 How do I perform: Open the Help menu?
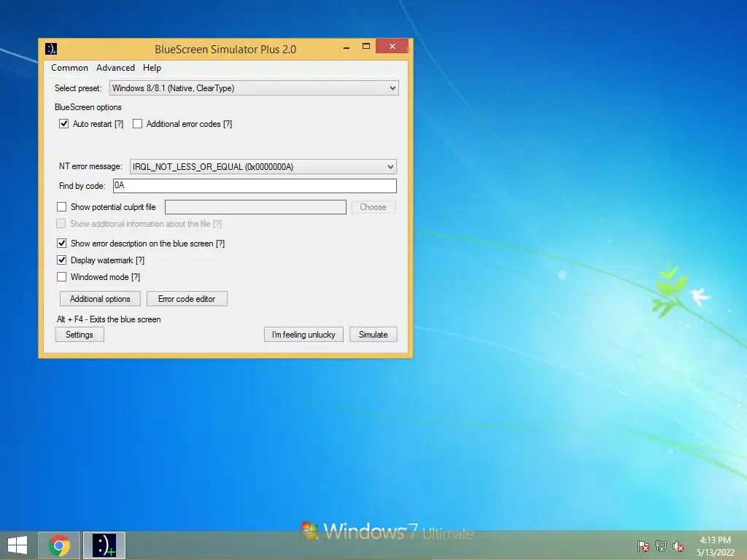[152, 68]
